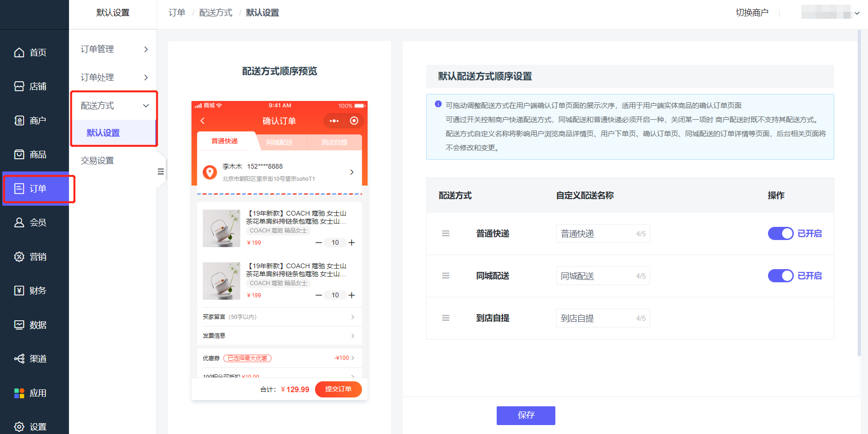This screenshot has width=868, height=434.
Task: Select the 营销 marketing icon
Action: pos(19,257)
